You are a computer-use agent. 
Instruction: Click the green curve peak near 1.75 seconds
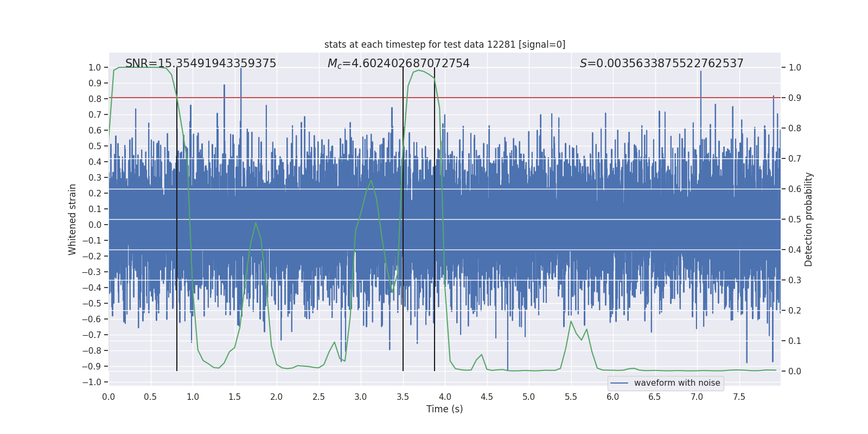tap(256, 223)
